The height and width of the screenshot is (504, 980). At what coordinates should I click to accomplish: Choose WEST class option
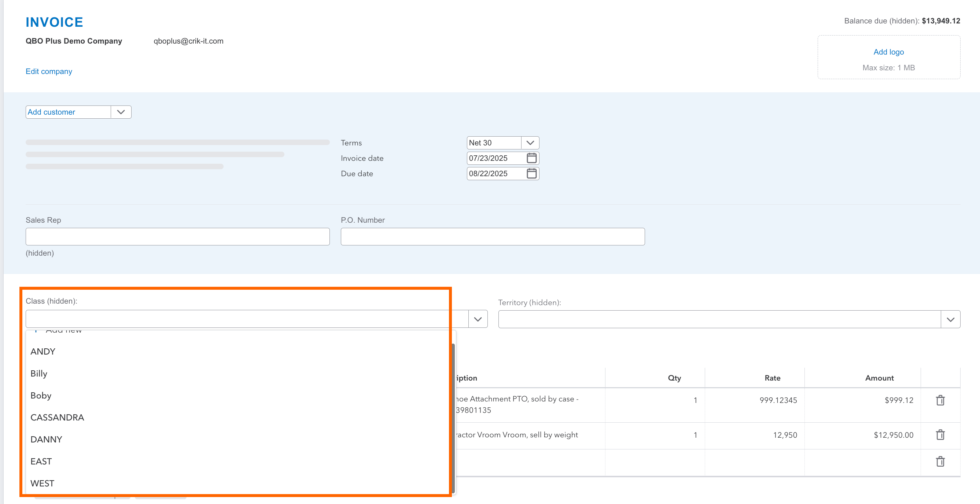click(42, 483)
